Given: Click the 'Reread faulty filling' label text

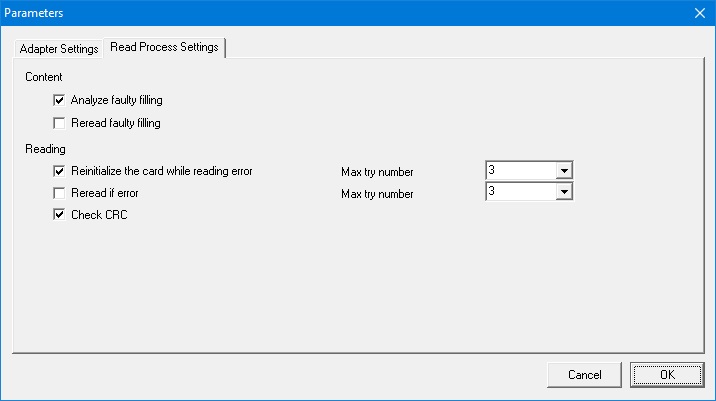Looking at the screenshot, I should [x=116, y=123].
